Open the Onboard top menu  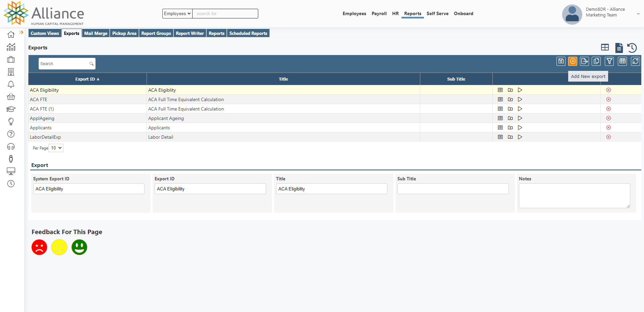pyautogui.click(x=464, y=13)
